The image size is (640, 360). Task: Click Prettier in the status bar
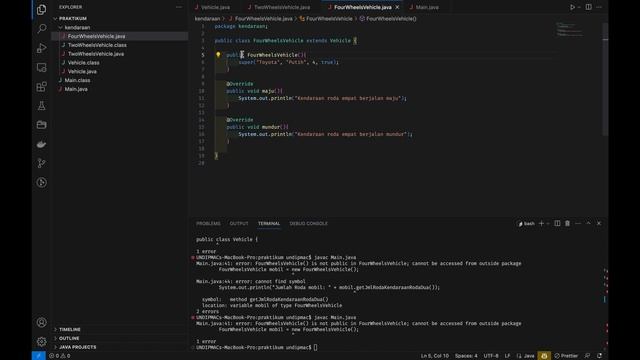tap(566, 356)
